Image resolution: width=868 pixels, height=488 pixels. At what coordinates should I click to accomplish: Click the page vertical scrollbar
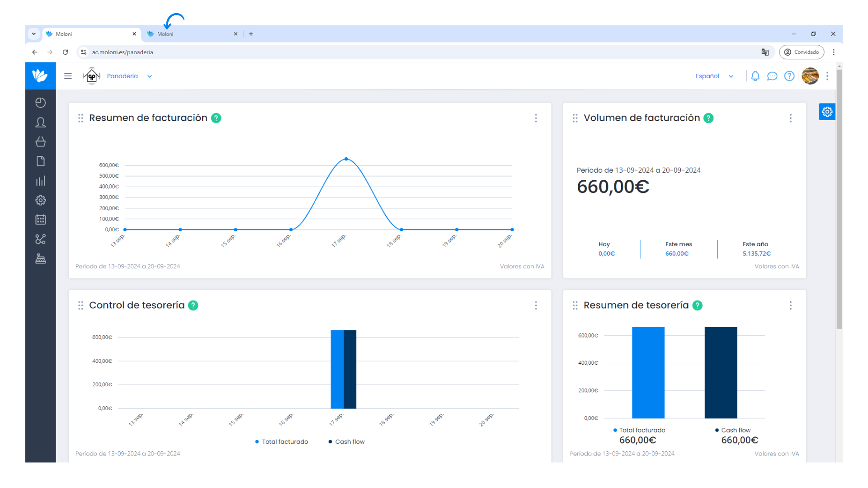point(839,199)
